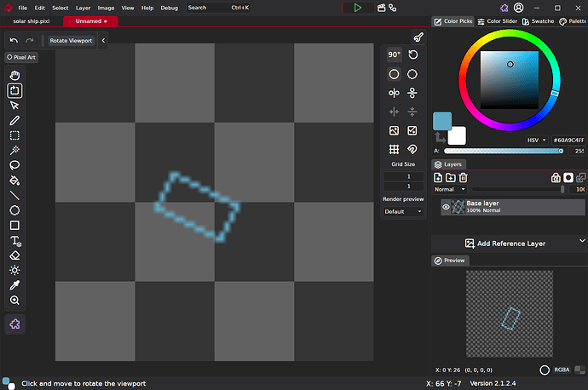Hide the Base layer with eye icon
The height and width of the screenshot is (390, 588).
[x=446, y=207]
